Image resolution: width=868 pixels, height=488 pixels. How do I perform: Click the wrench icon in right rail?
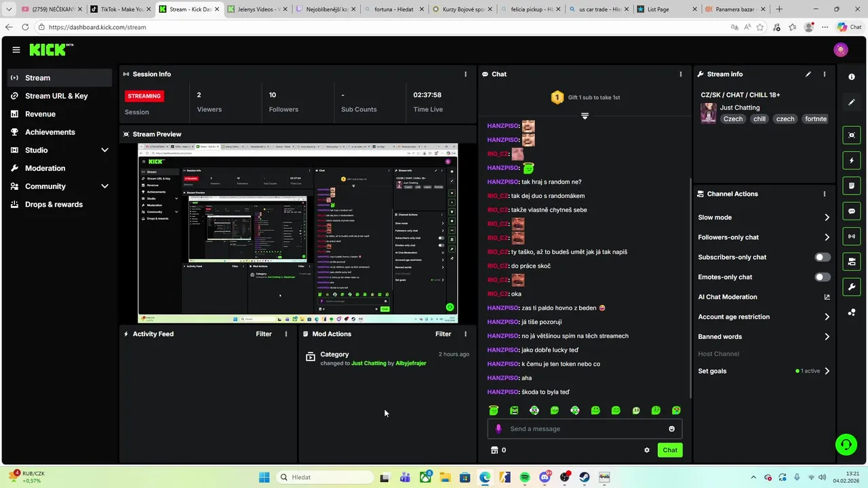(852, 287)
